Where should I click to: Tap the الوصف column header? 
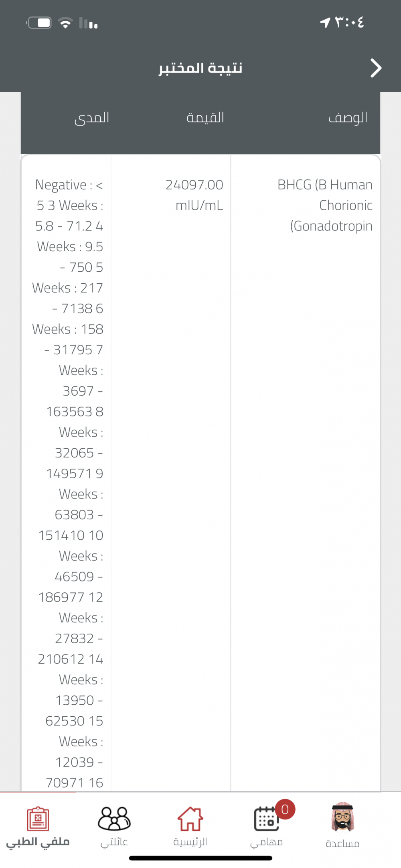point(348,118)
